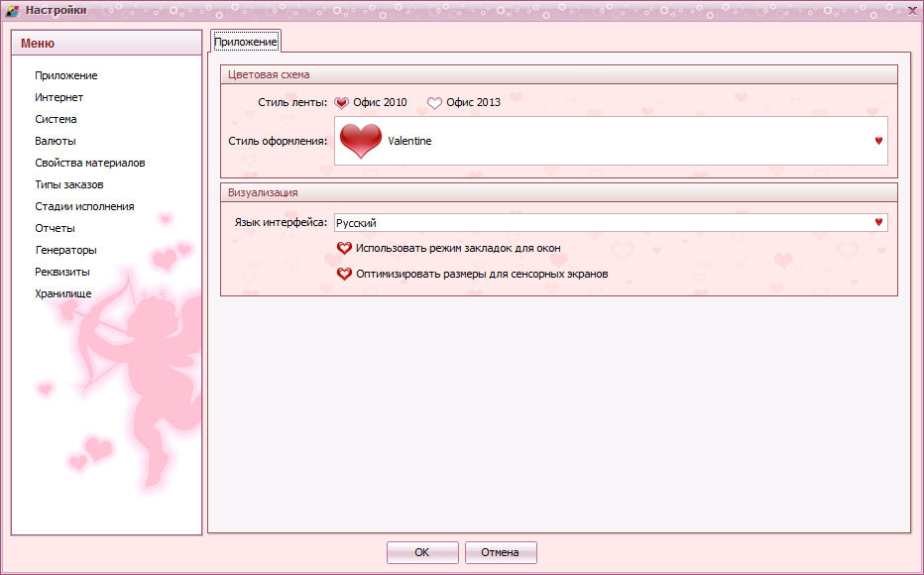Open Свойства материалов in the menu

pos(90,163)
